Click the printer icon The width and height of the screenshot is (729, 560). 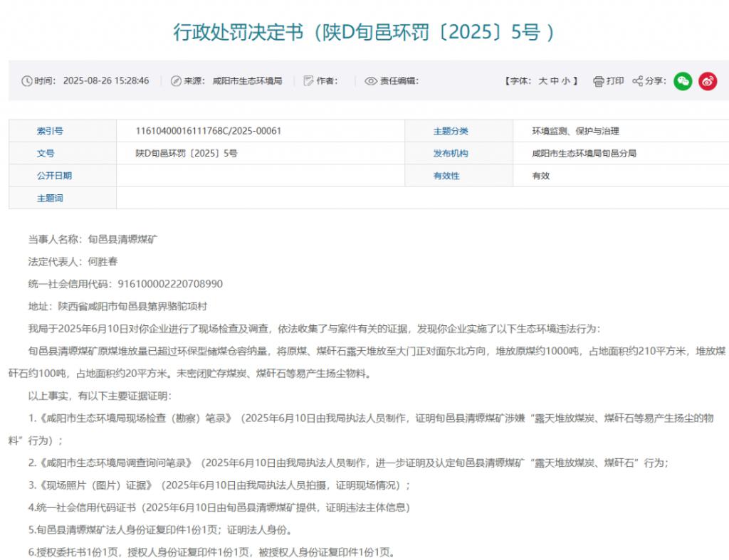[x=599, y=81]
